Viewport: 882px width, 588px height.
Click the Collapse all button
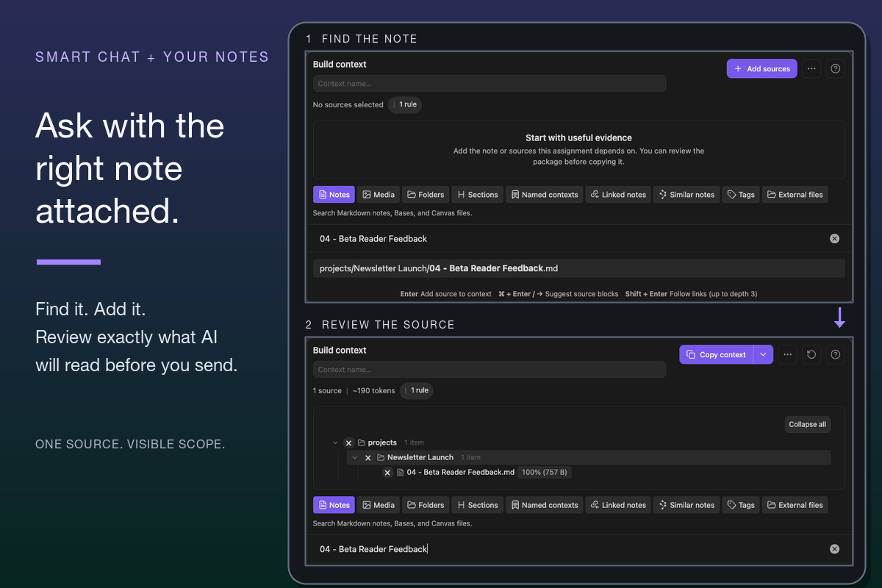click(x=808, y=424)
